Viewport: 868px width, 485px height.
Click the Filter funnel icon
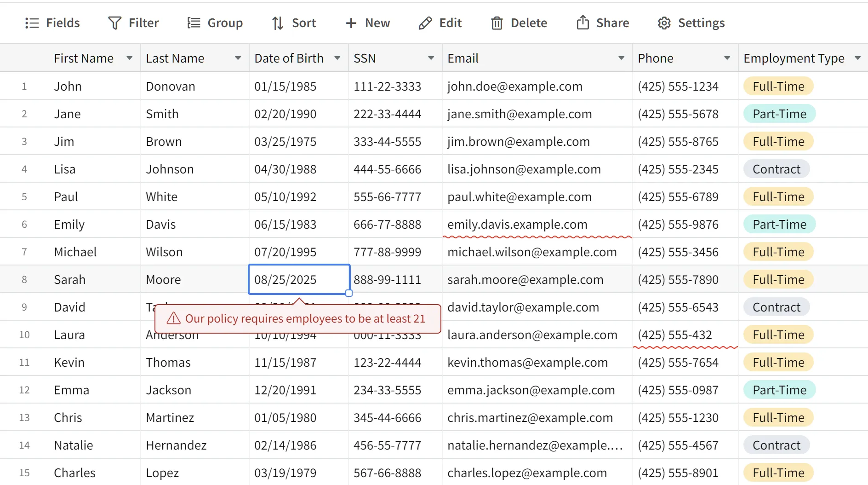point(114,23)
